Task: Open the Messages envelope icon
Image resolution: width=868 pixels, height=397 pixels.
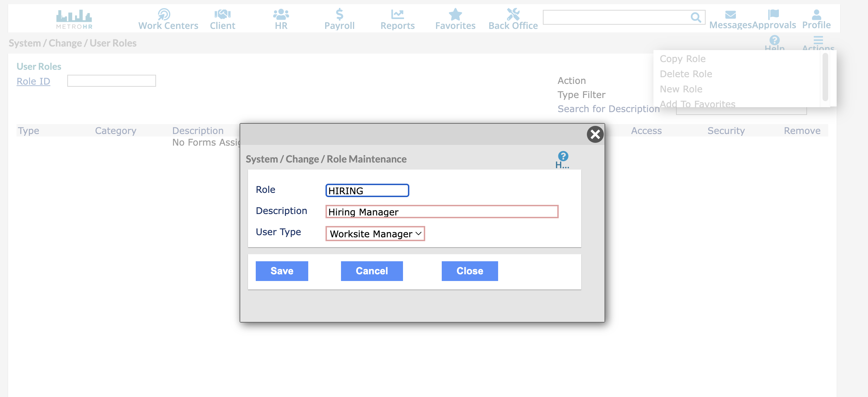Action: [x=730, y=14]
